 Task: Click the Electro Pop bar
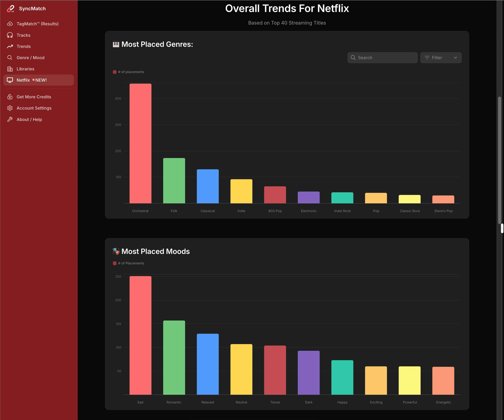(443, 199)
